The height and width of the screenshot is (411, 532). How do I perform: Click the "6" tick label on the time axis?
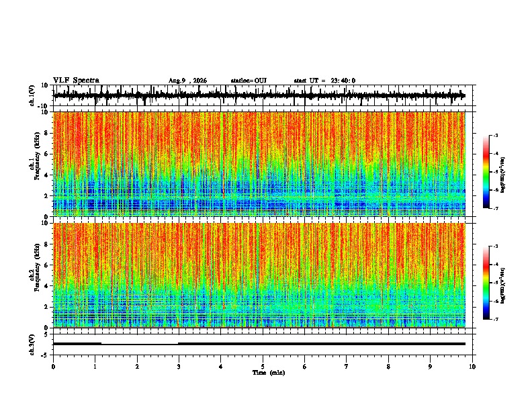305,367
